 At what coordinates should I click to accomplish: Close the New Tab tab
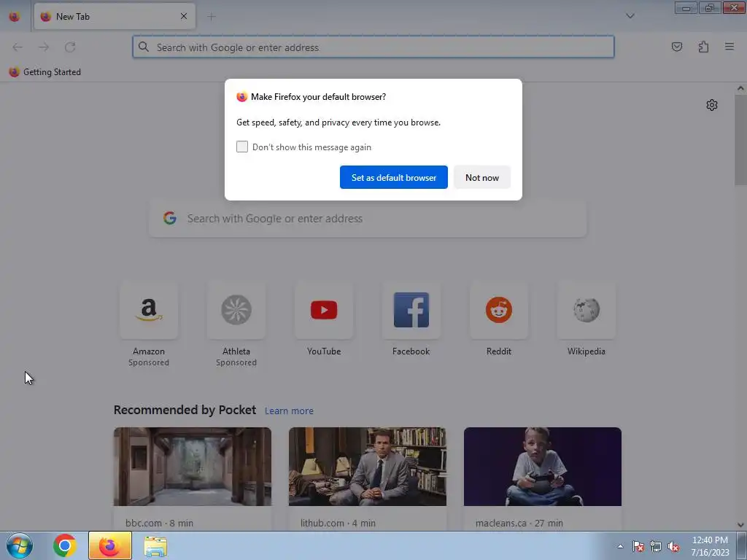tap(184, 16)
